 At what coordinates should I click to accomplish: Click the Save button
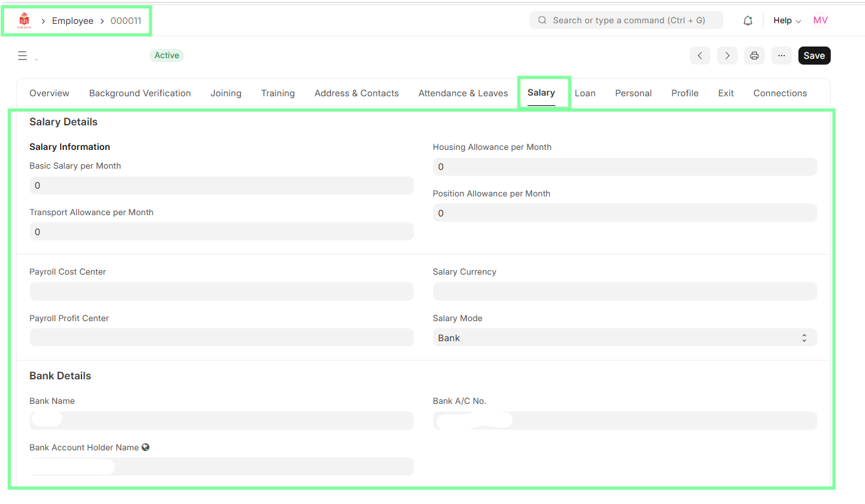814,56
